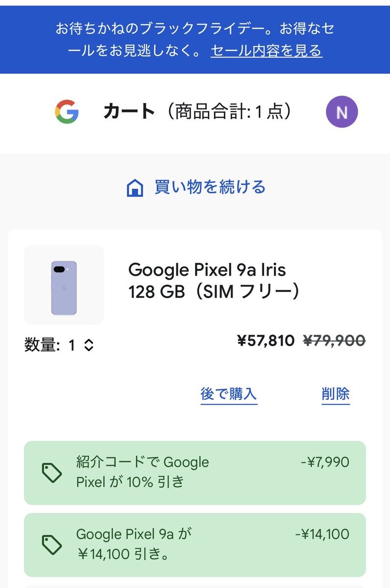Viewport: 390px width, 588px height.
Task: Click the 買い物を続ける link text
Action: 210,187
